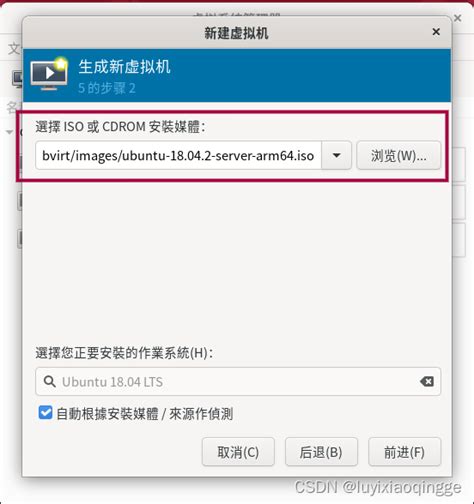Viewport: 474px width, 504px height.
Task: Close the 新建虚拟机 dialog
Action: [436, 32]
